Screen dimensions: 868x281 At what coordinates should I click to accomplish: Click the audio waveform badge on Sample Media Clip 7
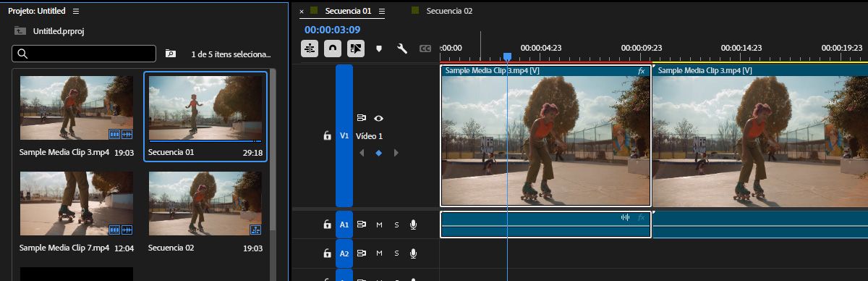click(x=127, y=230)
